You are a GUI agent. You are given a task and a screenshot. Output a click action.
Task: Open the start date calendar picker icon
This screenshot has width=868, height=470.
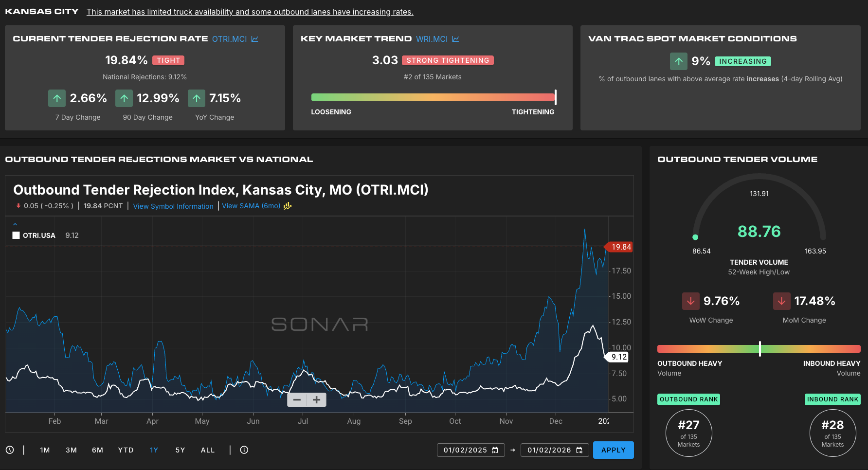[495, 450]
